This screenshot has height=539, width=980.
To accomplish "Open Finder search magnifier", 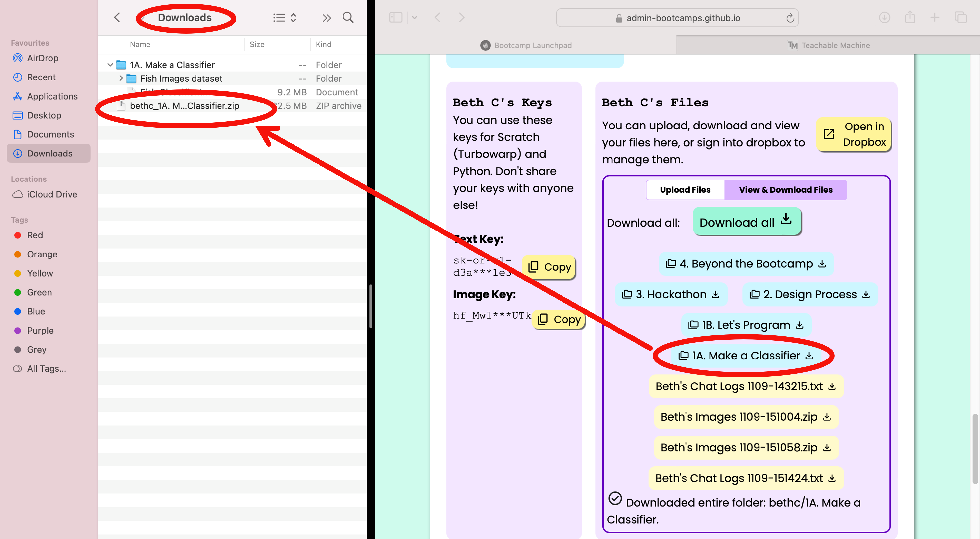I will 348,17.
